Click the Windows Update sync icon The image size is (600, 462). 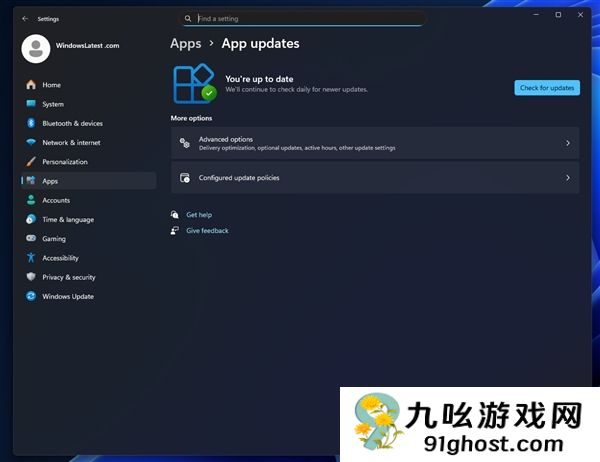[31, 296]
